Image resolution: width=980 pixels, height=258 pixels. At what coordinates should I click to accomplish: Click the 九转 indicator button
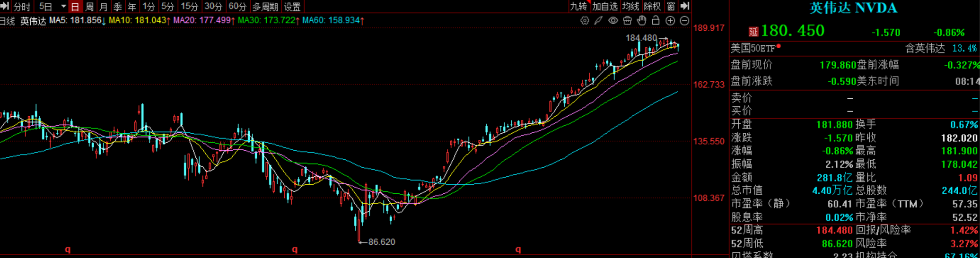tap(578, 6)
